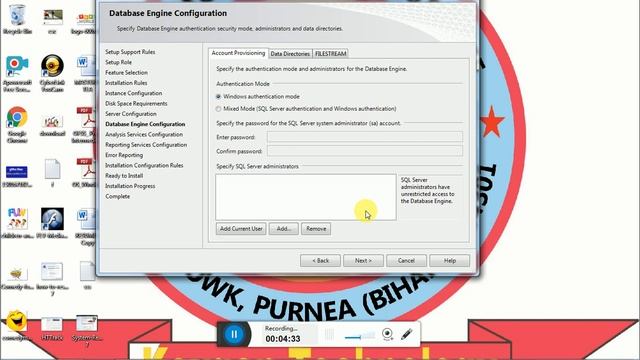Select Installation Configuration Rules step
Viewport: 640px width, 360px height.
pyautogui.click(x=144, y=165)
